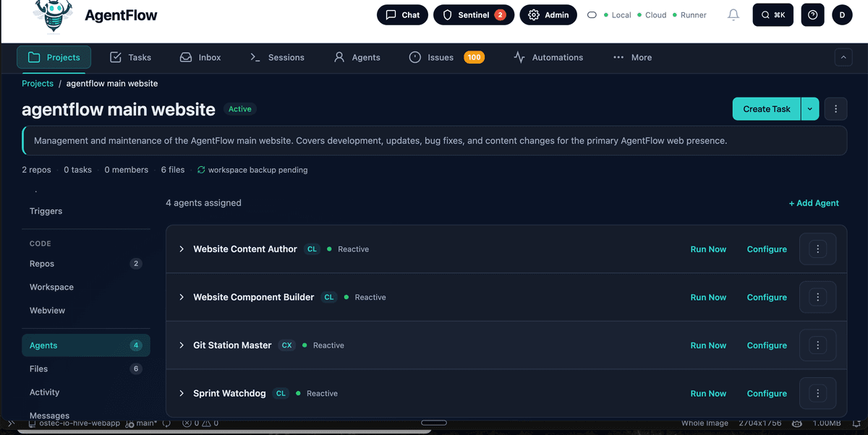Click the workspace backup pending sync icon
The image size is (868, 435).
pos(201,170)
